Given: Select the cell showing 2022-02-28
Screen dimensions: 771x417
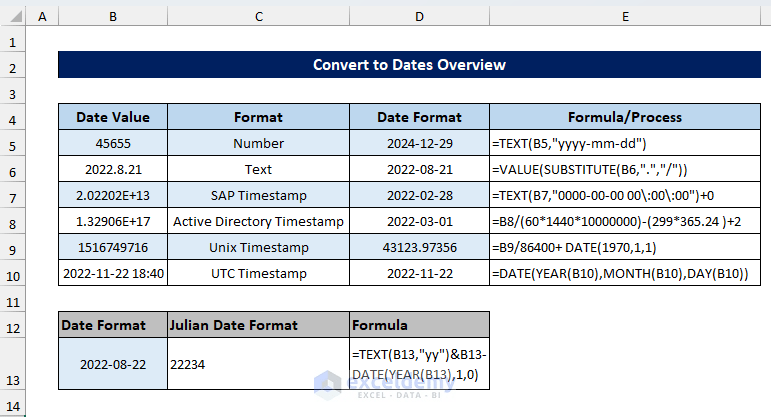Looking at the screenshot, I should (x=419, y=195).
